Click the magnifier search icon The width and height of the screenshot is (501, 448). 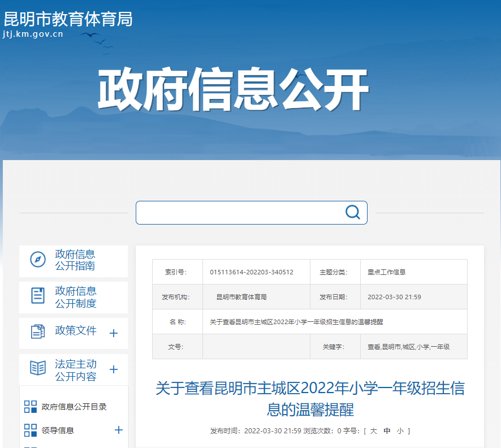[353, 212]
